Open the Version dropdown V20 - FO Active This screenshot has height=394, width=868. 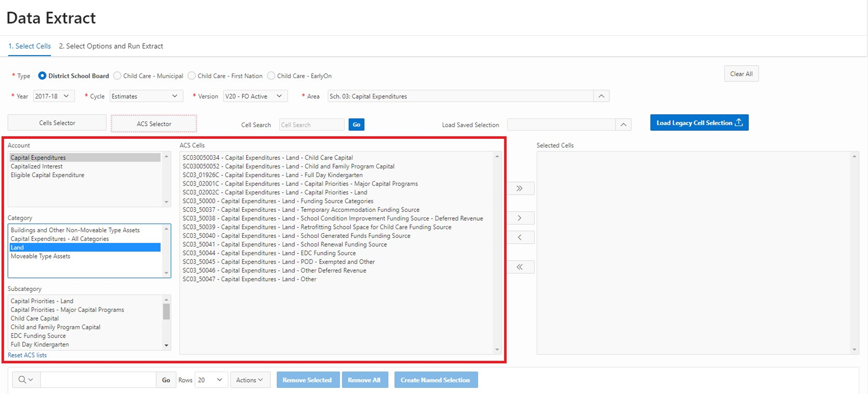pyautogui.click(x=254, y=96)
